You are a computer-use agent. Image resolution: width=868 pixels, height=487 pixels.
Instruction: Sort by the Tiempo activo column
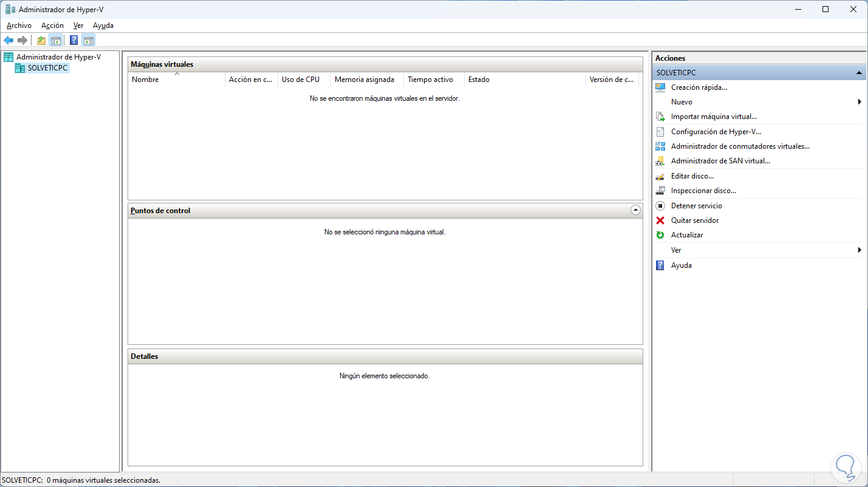(434, 80)
